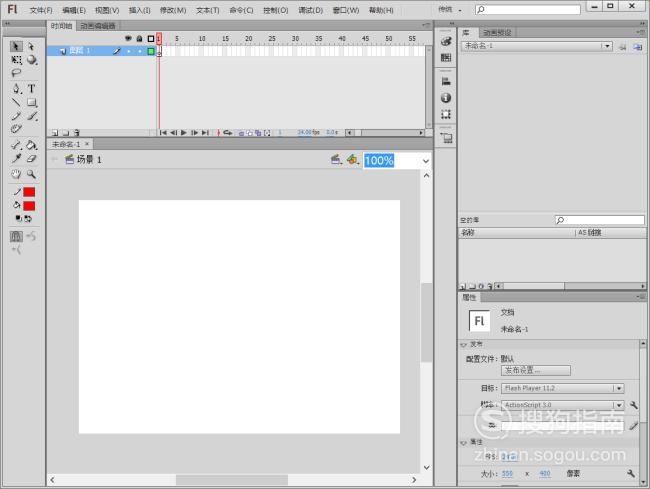Click the delete layer trash icon in timeline
Viewport: 650px width, 489px height.
pyautogui.click(x=77, y=133)
